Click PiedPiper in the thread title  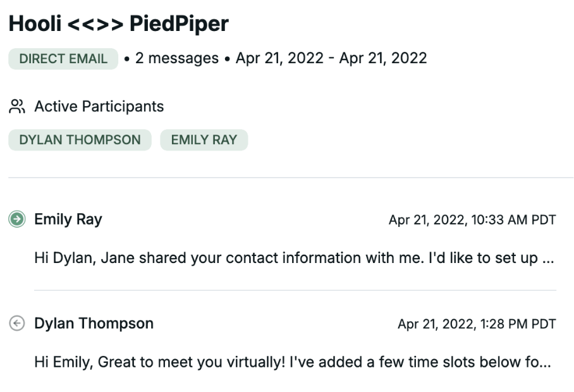pyautogui.click(x=179, y=24)
